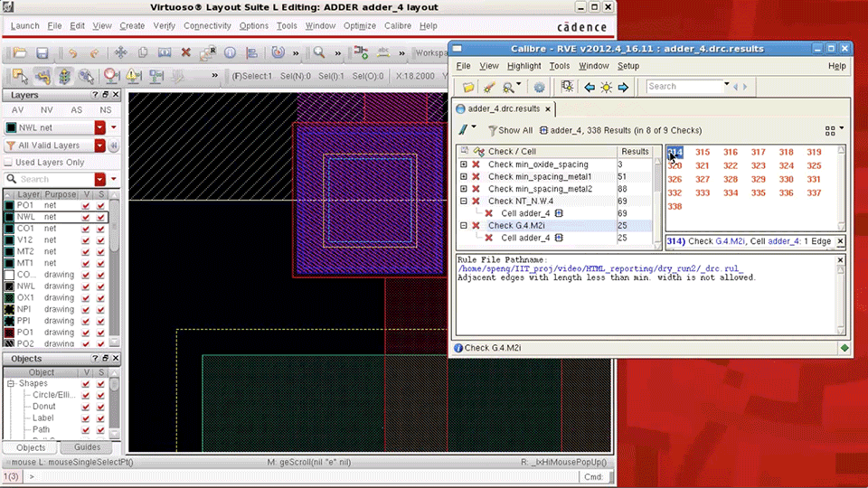This screenshot has height=488, width=868.
Task: Click the Search field in Calibre RVE
Action: pyautogui.click(x=684, y=87)
